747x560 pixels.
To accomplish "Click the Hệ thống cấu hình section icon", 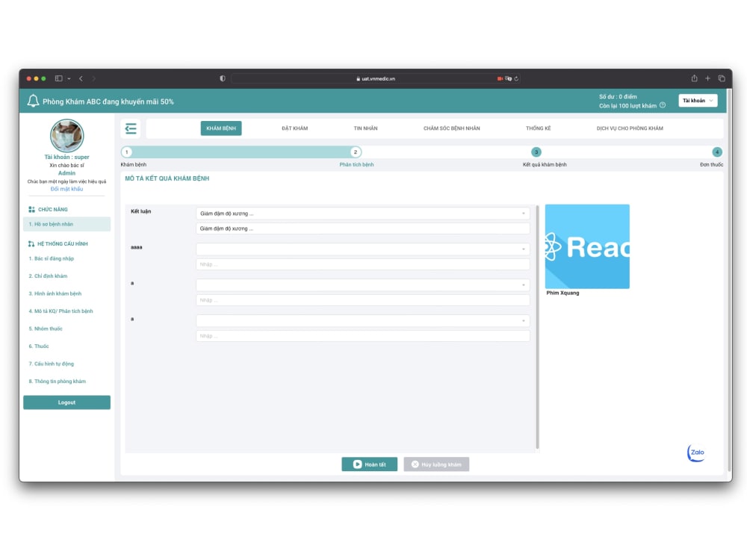I will 31,244.
